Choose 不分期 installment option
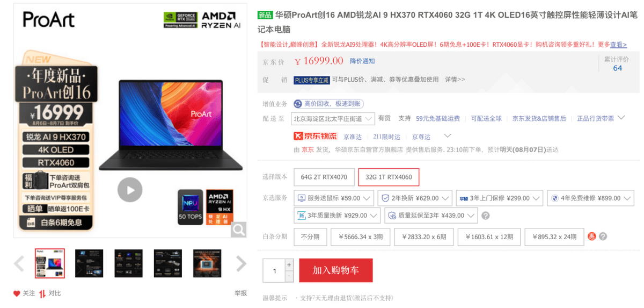Image resolution: width=644 pixels, height=308 pixels. 310,237
